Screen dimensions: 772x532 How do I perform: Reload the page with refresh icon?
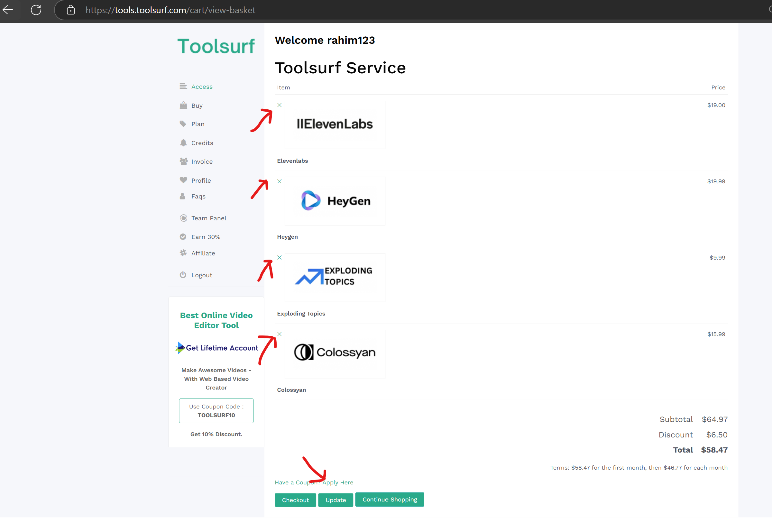[36, 10]
